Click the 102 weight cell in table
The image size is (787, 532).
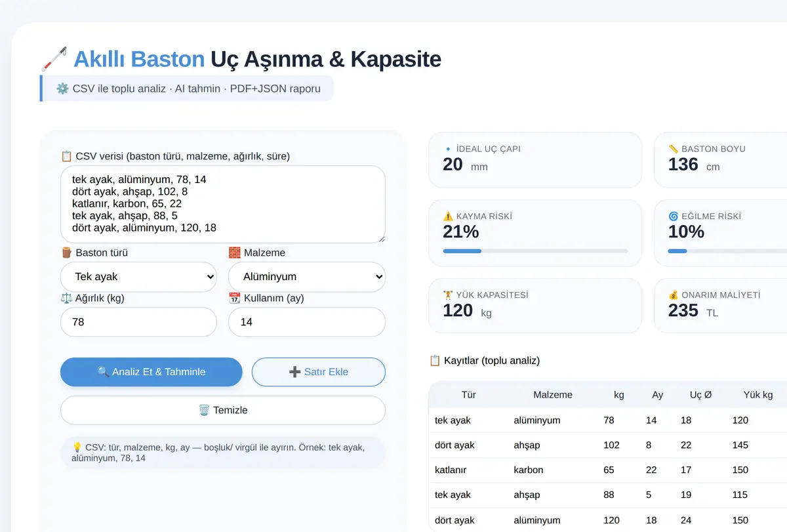click(611, 445)
